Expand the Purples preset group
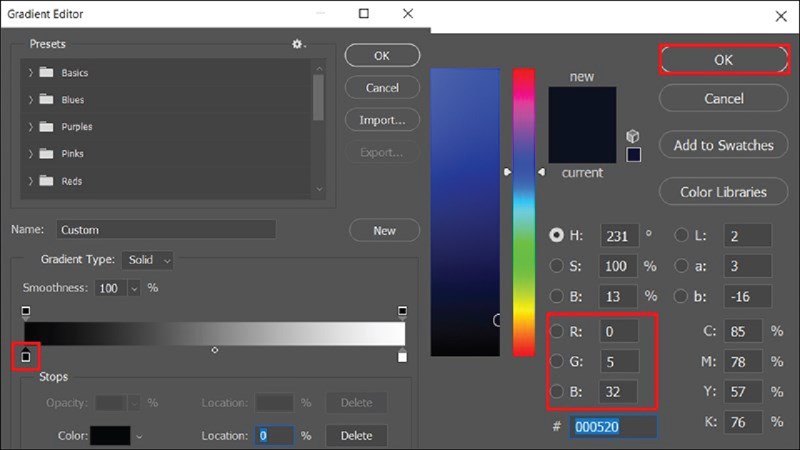800x450 pixels. click(31, 127)
